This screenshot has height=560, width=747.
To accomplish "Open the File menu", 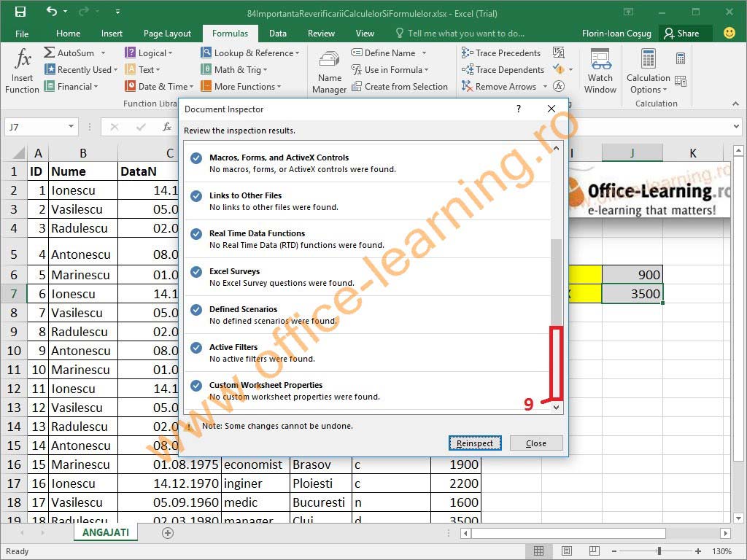I will coord(22,34).
